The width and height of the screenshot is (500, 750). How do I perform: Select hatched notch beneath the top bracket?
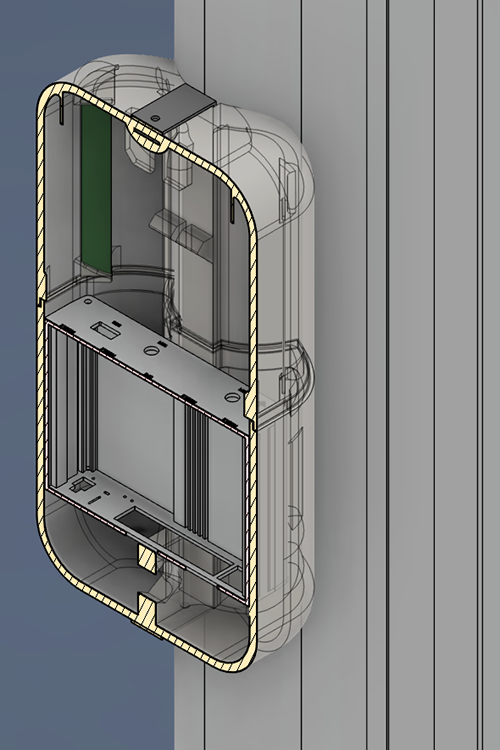[148, 137]
